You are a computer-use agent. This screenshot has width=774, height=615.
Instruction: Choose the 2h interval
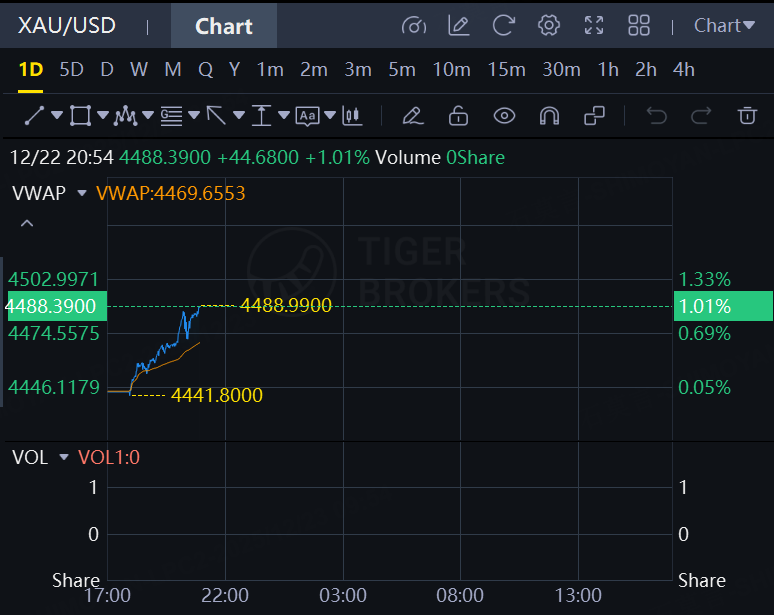(646, 70)
